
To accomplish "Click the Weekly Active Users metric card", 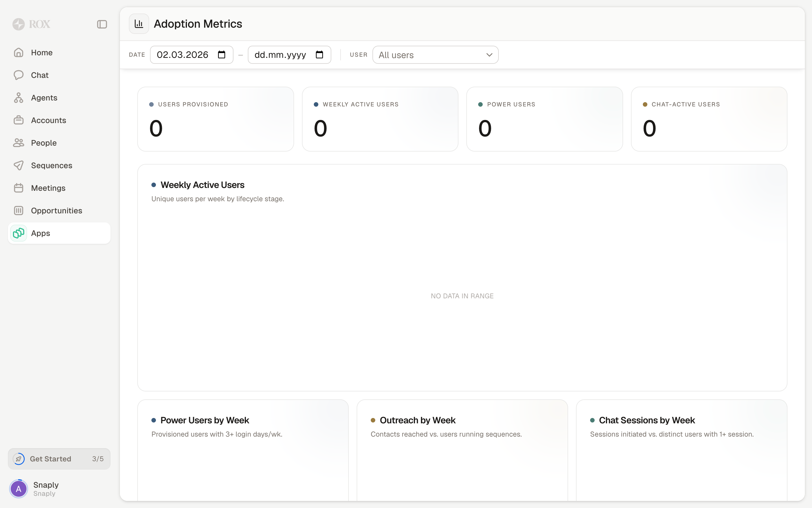I will point(380,119).
